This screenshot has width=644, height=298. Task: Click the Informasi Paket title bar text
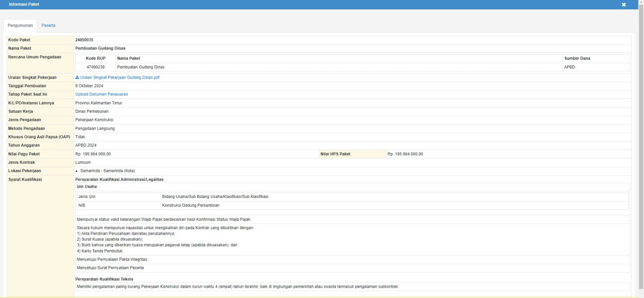tap(24, 4)
